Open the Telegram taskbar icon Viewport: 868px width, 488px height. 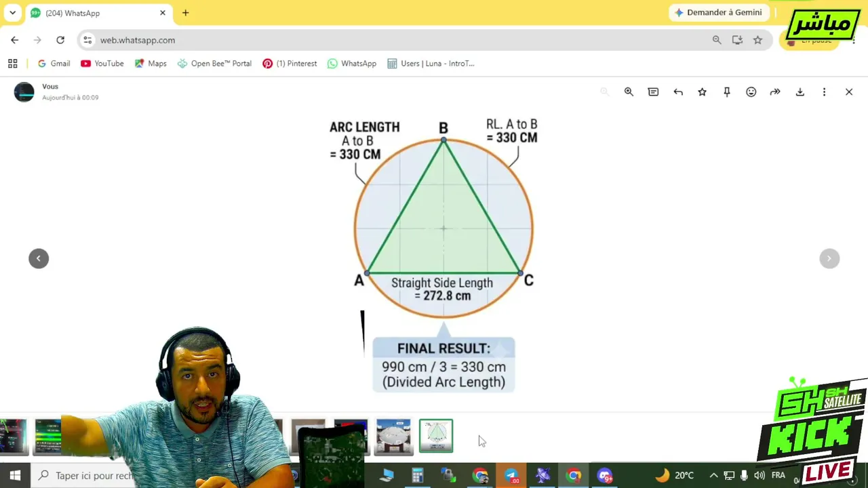[x=511, y=476]
